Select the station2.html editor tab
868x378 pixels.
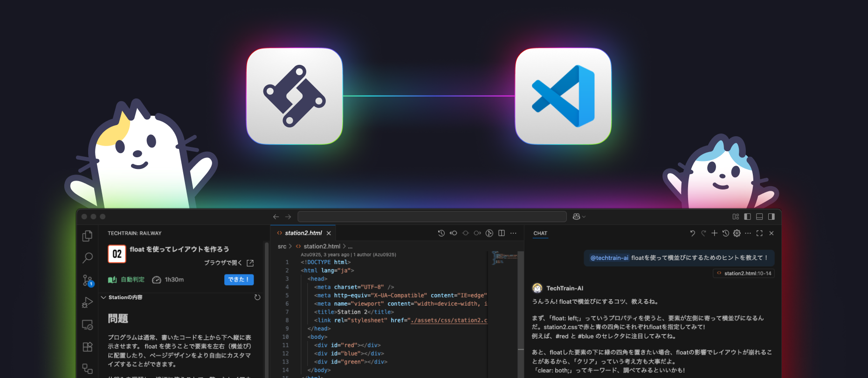[x=303, y=233]
